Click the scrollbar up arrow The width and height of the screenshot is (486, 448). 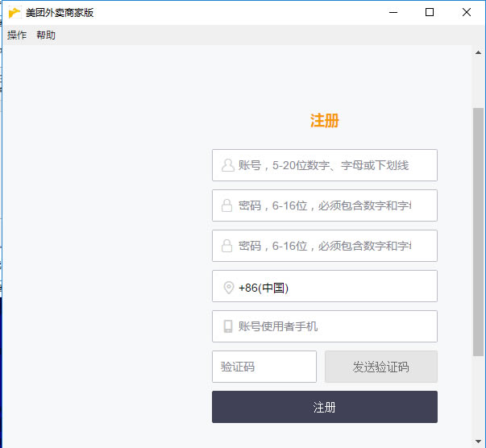(x=478, y=52)
